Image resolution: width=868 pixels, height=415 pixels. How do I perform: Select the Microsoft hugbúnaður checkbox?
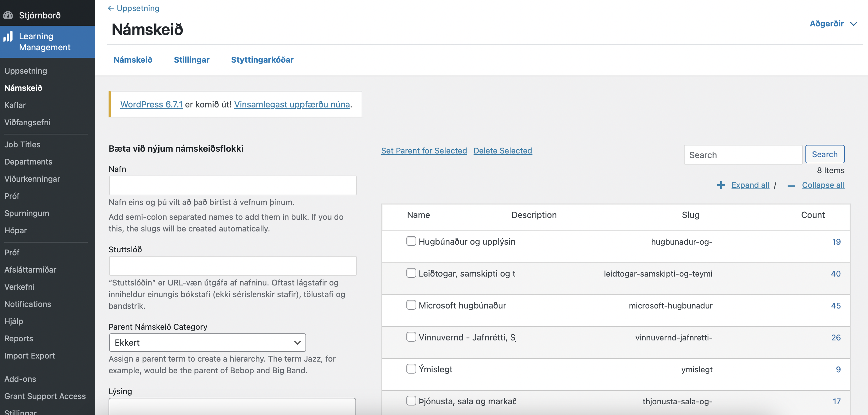pos(411,305)
